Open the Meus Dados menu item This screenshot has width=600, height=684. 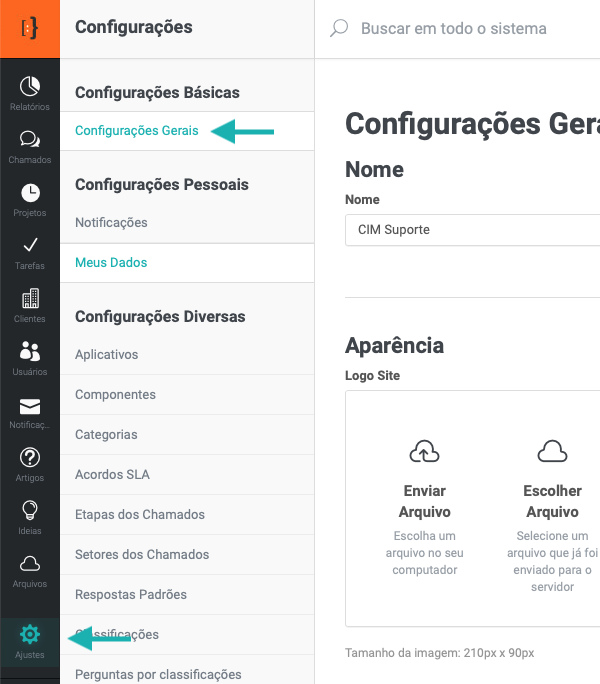[111, 263]
